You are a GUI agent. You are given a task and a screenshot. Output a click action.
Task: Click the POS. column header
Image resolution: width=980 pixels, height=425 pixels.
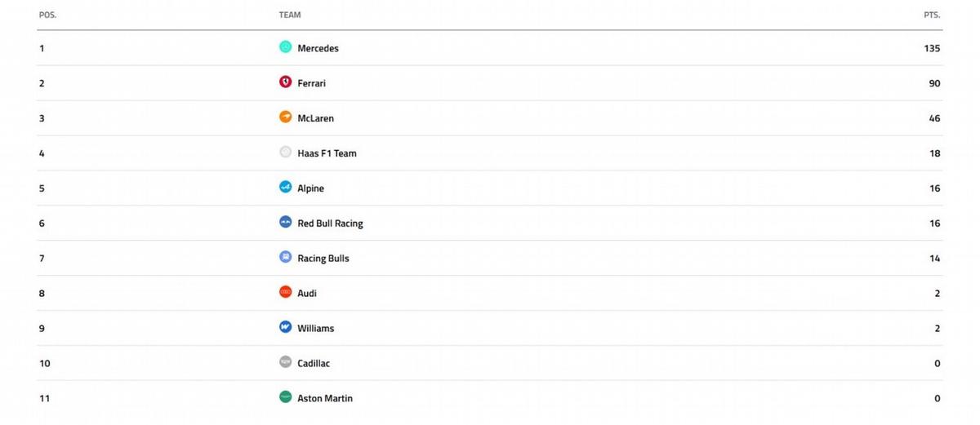pyautogui.click(x=47, y=15)
